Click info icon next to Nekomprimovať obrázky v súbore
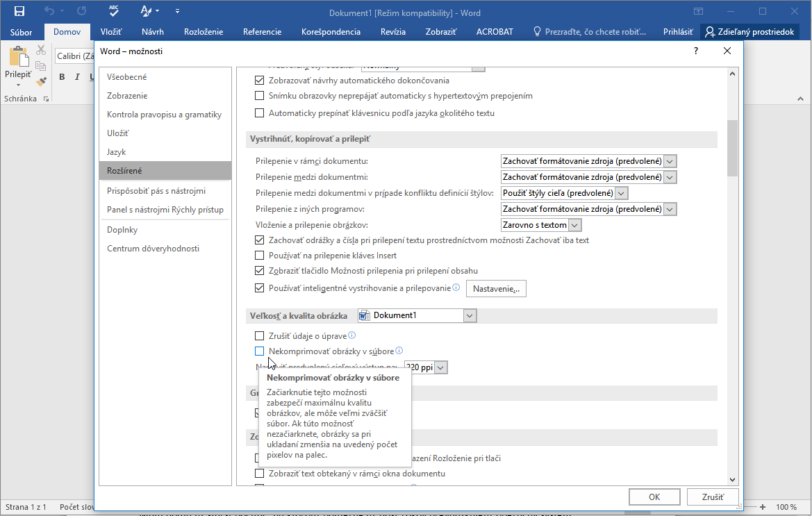The image size is (812, 516). point(399,351)
